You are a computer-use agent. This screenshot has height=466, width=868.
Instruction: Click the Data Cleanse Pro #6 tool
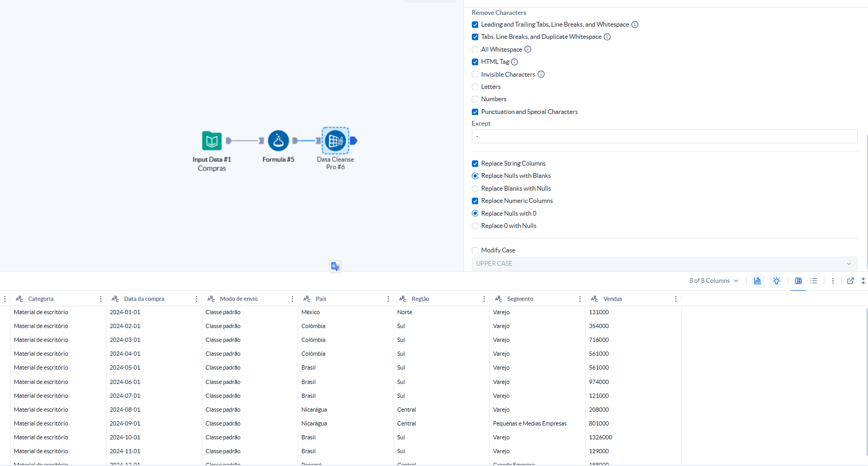coord(335,141)
